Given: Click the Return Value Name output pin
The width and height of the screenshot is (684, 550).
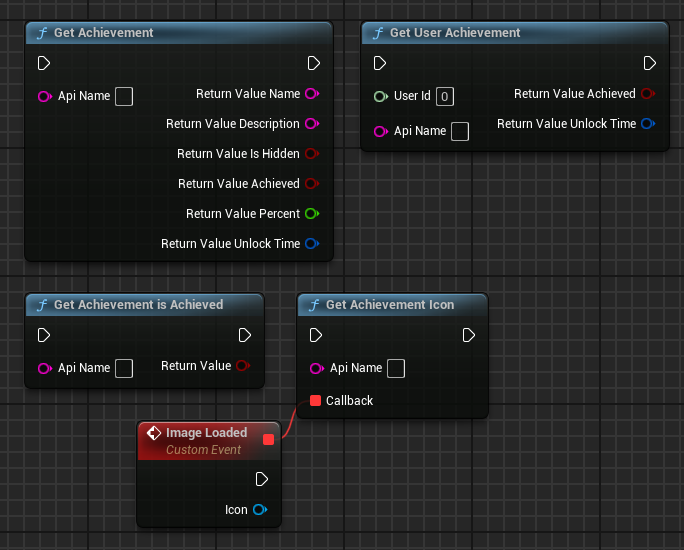Looking at the screenshot, I should [311, 94].
